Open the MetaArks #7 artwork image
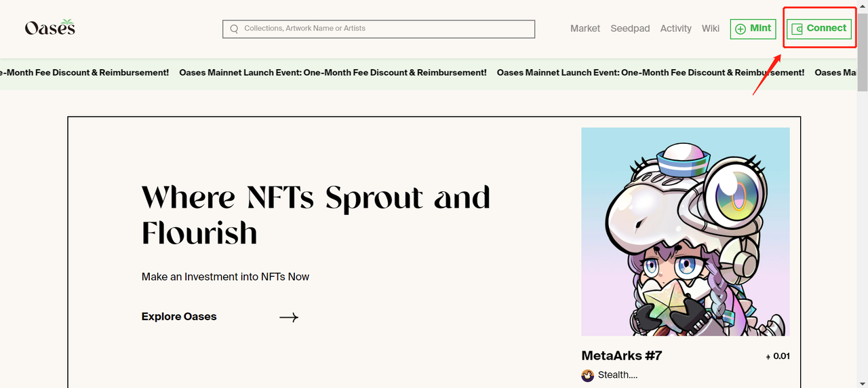The image size is (868, 388). pyautogui.click(x=686, y=231)
